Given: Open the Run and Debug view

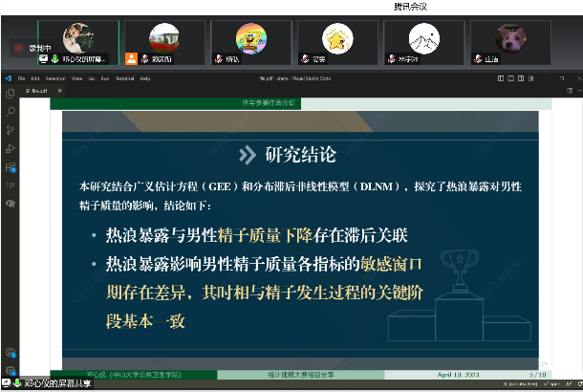Looking at the screenshot, I should pos(10,146).
